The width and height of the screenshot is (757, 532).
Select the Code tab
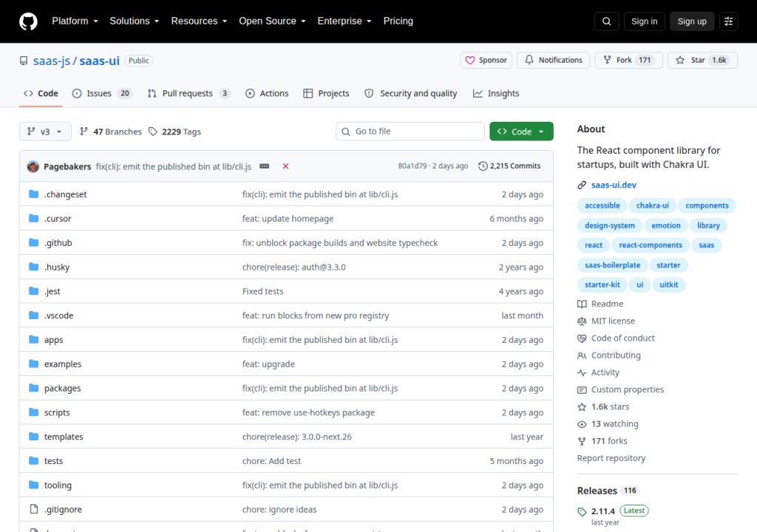[41, 94]
